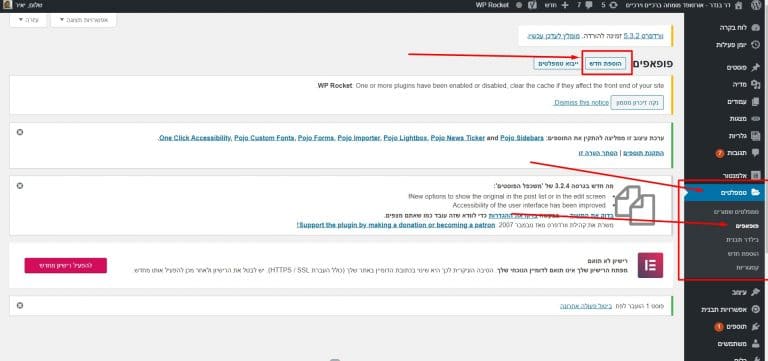Click "Support the plugin by making a donation" link
Screen dimensions: 768x361
pyautogui.click(x=396, y=225)
